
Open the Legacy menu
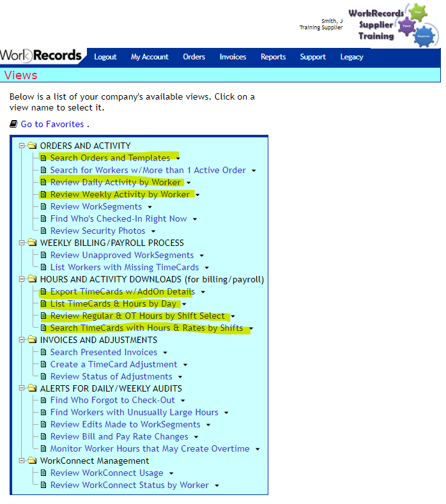(352, 57)
